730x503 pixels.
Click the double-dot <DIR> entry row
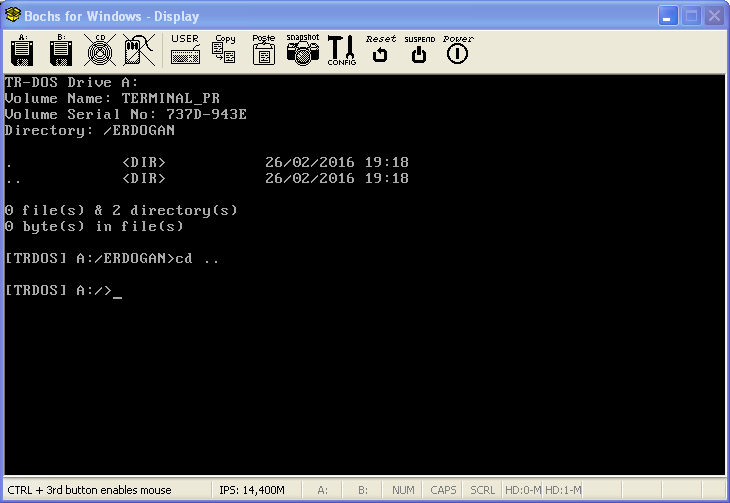point(207,178)
